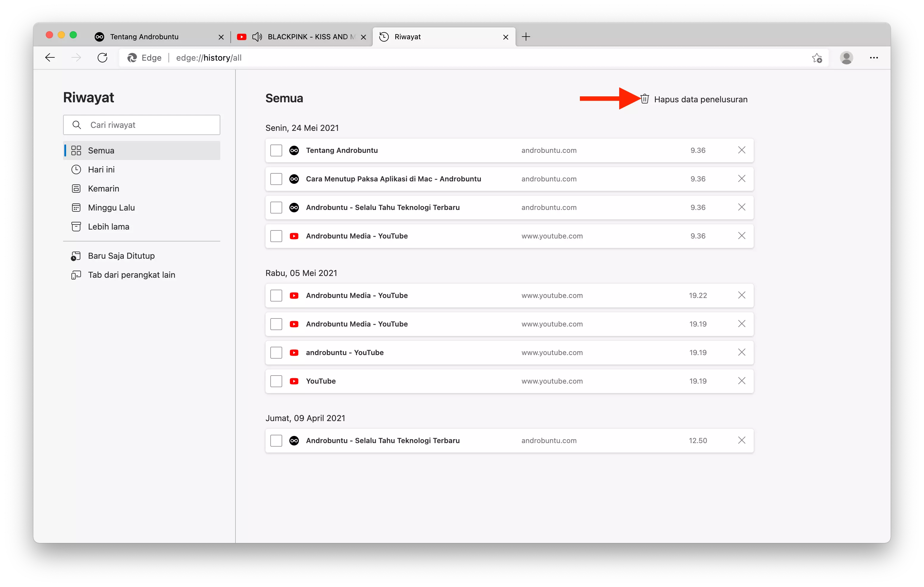This screenshot has width=924, height=587.
Task: Switch to the Tentang Androbuntu tab
Action: (x=144, y=36)
